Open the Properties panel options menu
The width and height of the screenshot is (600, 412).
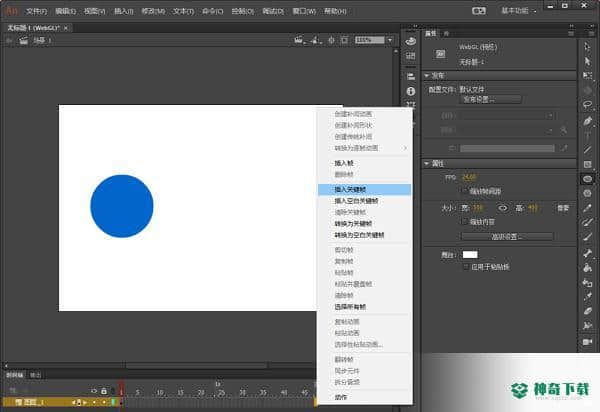point(571,34)
